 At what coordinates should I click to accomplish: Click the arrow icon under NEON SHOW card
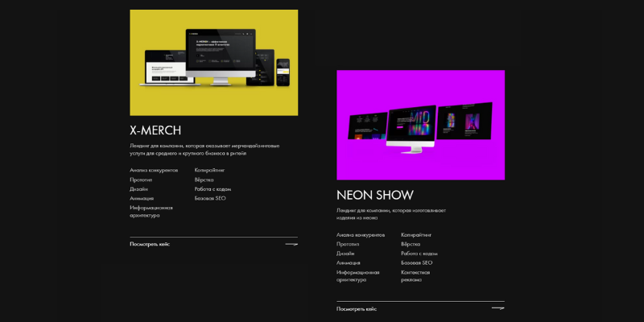(x=497, y=308)
